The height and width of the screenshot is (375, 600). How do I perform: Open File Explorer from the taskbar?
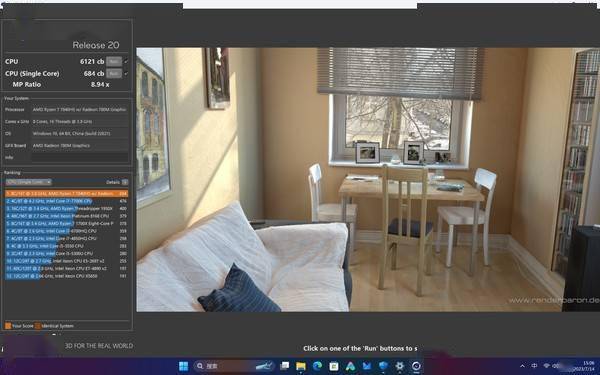pos(301,366)
